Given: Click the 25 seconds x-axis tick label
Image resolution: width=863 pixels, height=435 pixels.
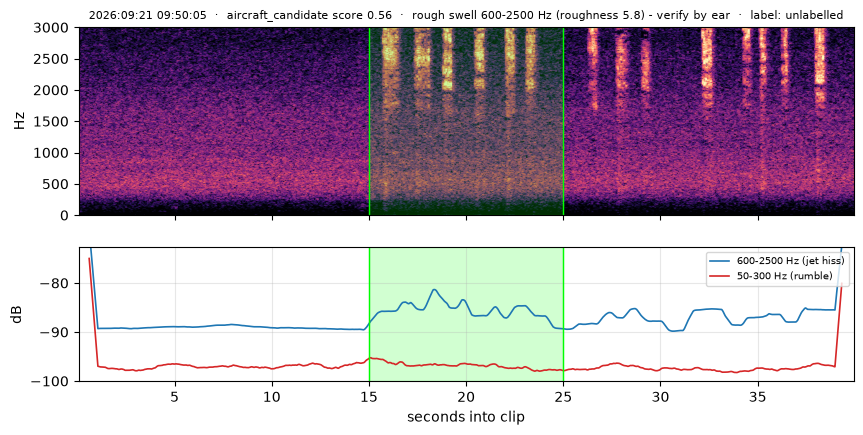Looking at the screenshot, I should point(564,396).
